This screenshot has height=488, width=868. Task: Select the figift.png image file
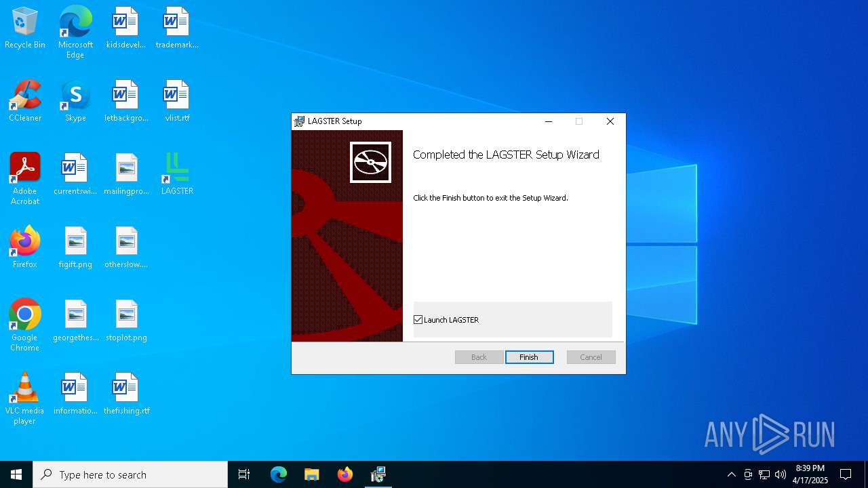[x=75, y=247]
